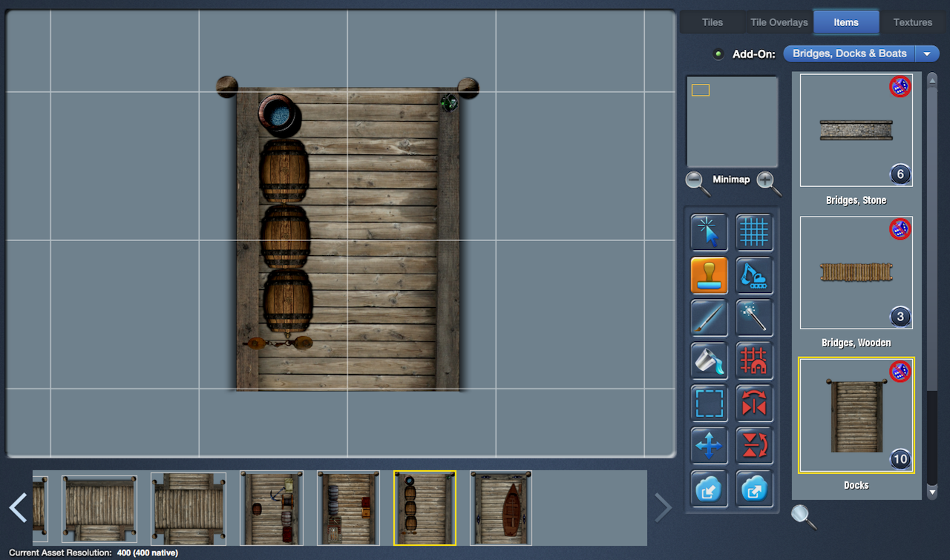Click the search magnifier below the item list
950x560 pixels.
[x=803, y=516]
